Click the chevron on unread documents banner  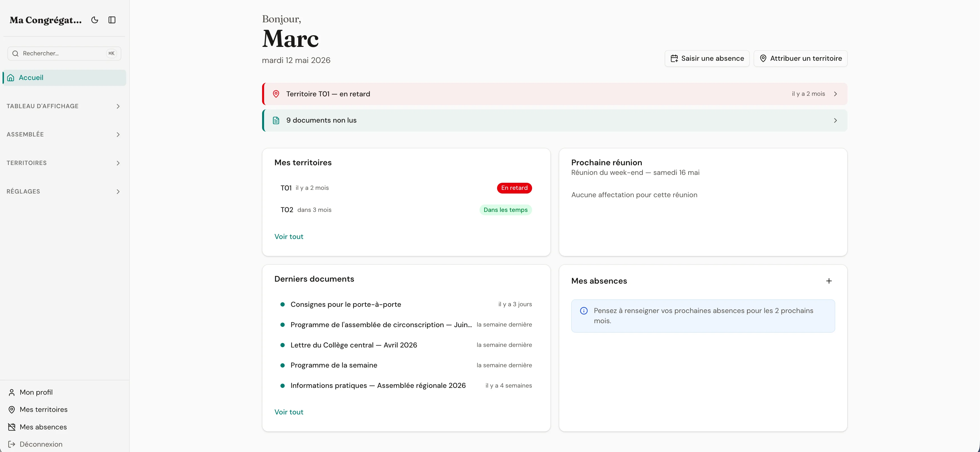(x=835, y=120)
